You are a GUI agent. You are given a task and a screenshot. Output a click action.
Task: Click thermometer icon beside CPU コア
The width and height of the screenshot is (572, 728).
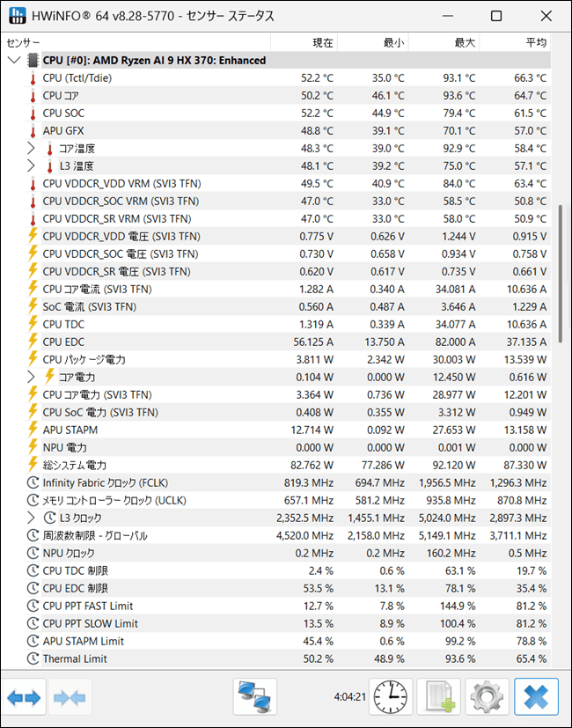[x=33, y=96]
